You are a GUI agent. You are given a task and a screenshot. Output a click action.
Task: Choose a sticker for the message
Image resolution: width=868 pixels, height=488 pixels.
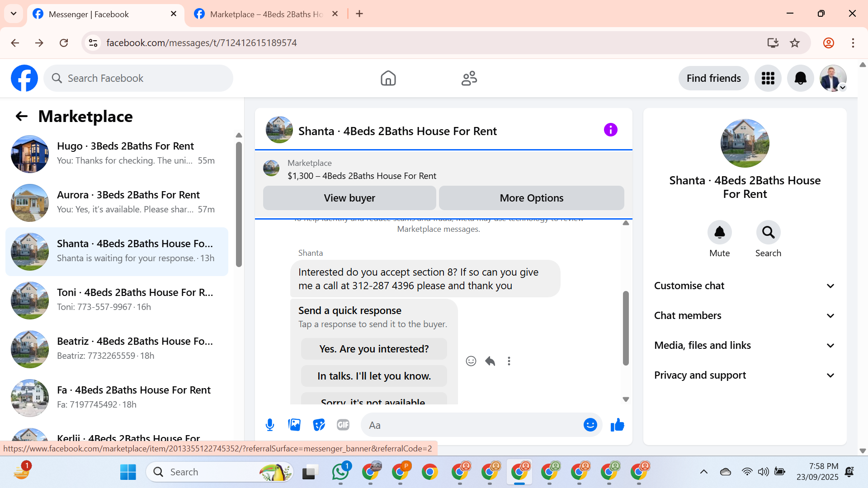click(x=319, y=425)
